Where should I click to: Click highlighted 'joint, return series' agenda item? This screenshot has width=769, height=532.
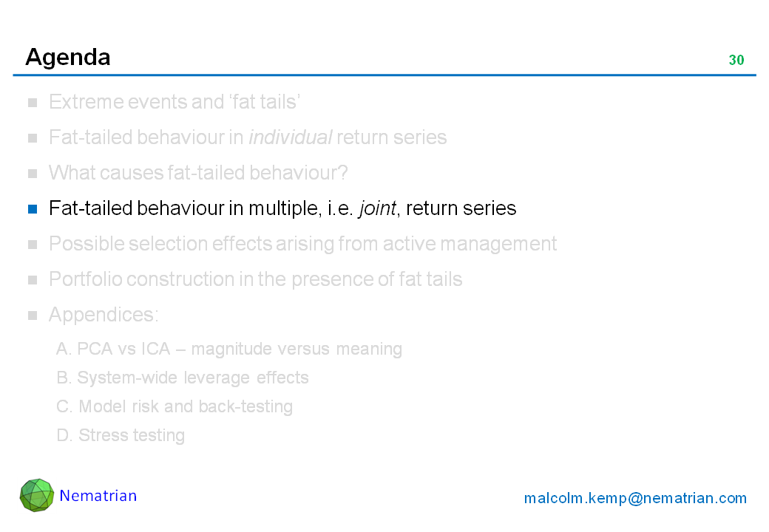click(x=282, y=208)
